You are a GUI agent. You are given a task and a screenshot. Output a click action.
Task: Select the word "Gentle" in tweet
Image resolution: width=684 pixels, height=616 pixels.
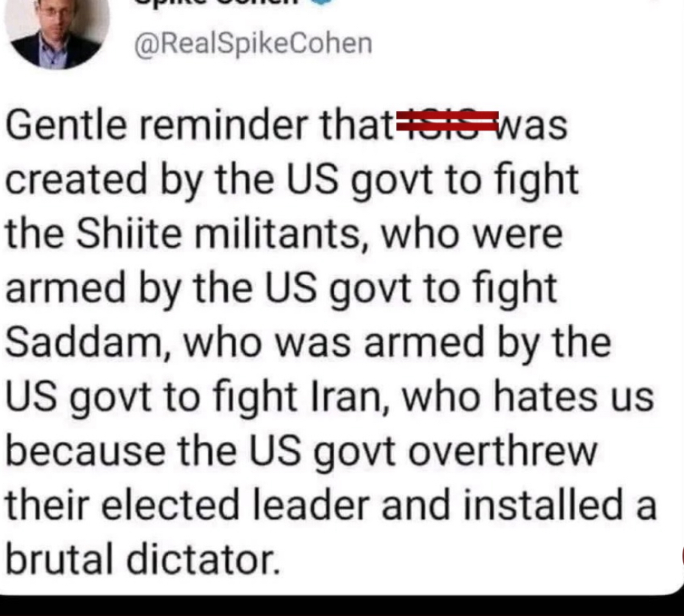click(x=66, y=125)
